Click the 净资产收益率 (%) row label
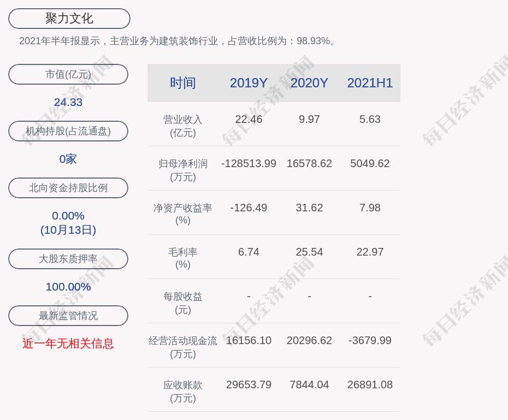Viewport: 508px width, 420px height. point(183,214)
